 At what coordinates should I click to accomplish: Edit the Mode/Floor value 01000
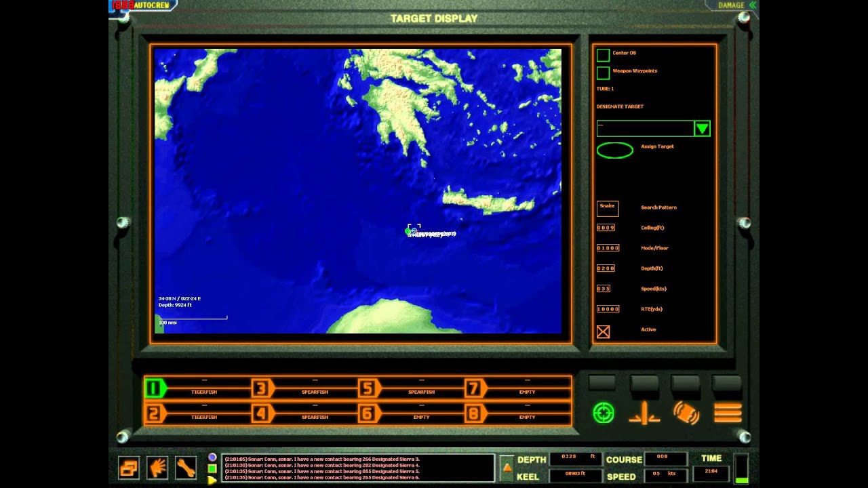[x=608, y=248]
